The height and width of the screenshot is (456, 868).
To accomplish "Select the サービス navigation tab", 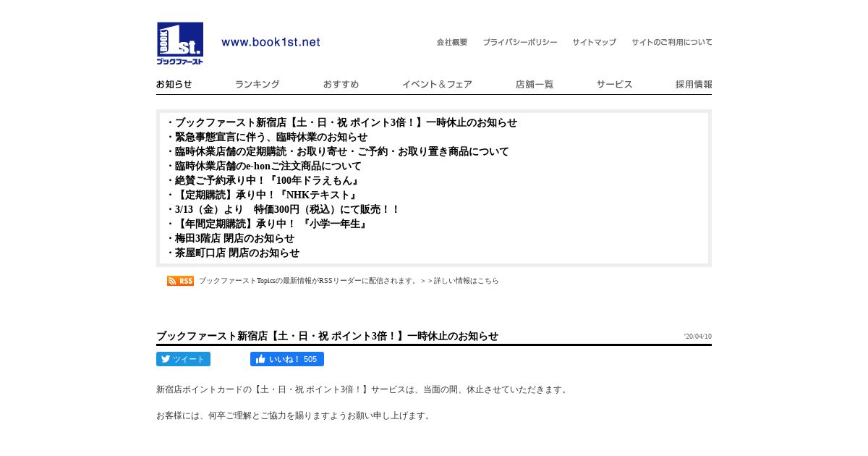I will (x=615, y=85).
